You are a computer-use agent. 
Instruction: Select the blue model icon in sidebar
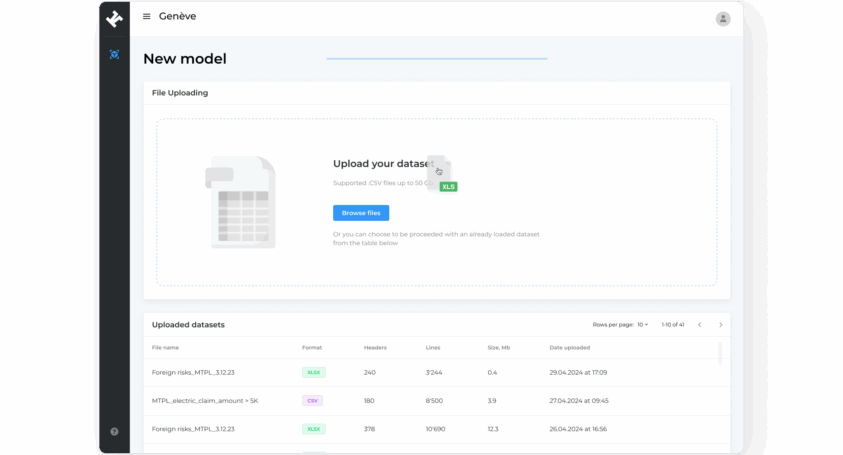tap(114, 54)
